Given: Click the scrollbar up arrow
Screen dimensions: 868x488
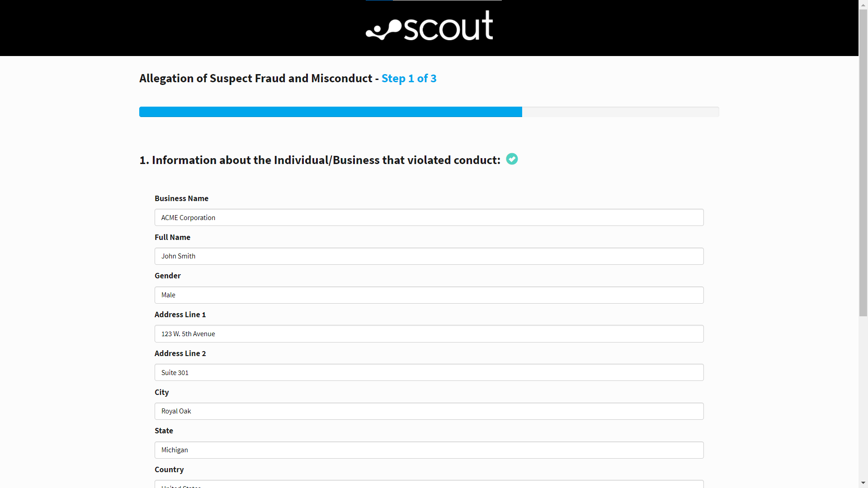Looking at the screenshot, I should [x=863, y=4].
